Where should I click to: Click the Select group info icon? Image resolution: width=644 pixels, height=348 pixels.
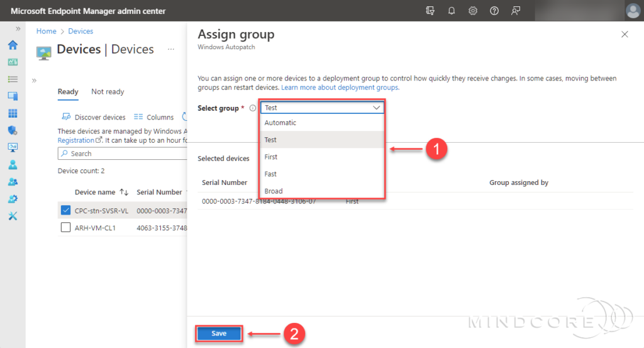point(253,108)
